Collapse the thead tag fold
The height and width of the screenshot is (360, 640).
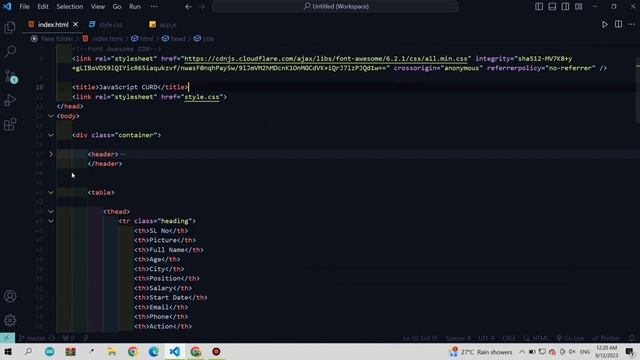coord(51,211)
